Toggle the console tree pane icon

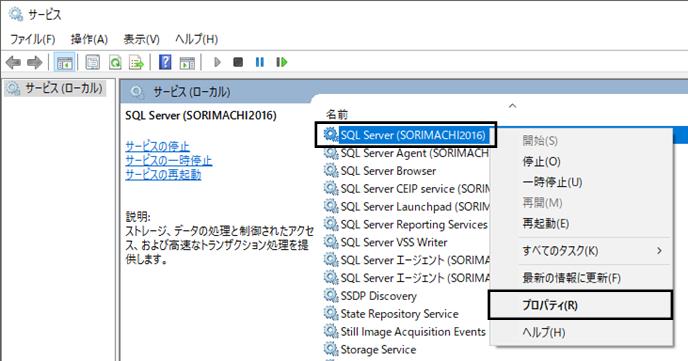coord(64,63)
